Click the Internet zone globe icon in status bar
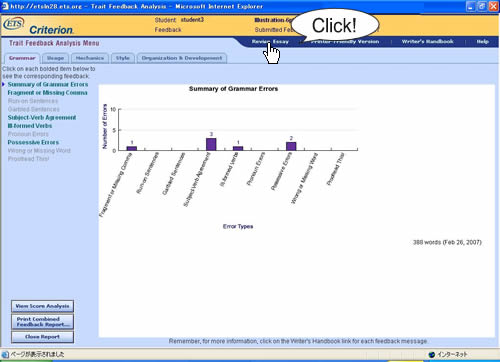Viewport: 500px width, 362px height. click(432, 354)
